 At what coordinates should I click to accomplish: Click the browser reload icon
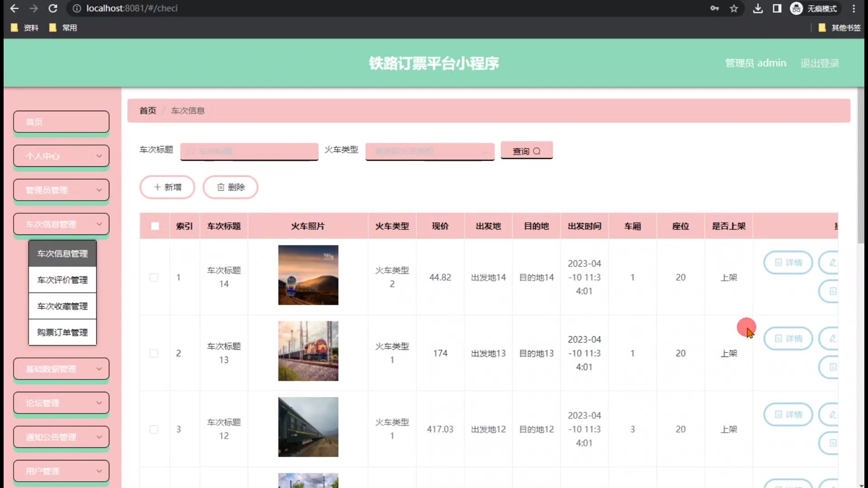pyautogui.click(x=53, y=8)
